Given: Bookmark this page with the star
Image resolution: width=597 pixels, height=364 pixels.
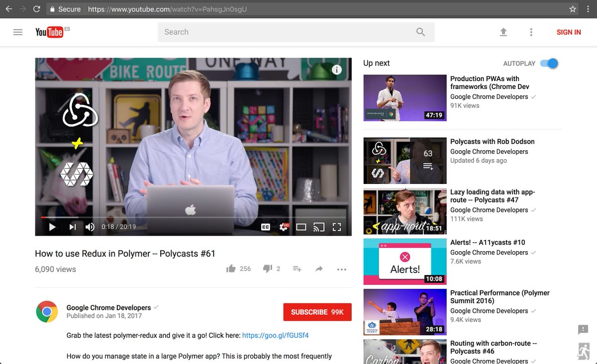Looking at the screenshot, I should coord(573,9).
